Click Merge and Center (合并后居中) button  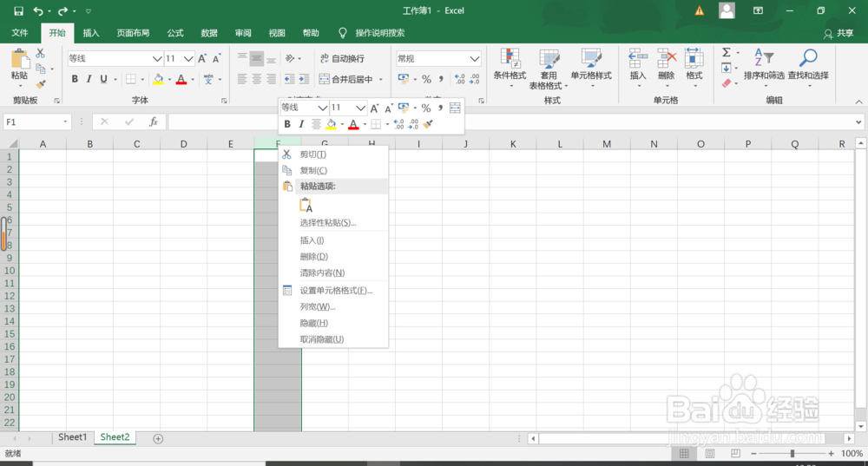coord(346,80)
